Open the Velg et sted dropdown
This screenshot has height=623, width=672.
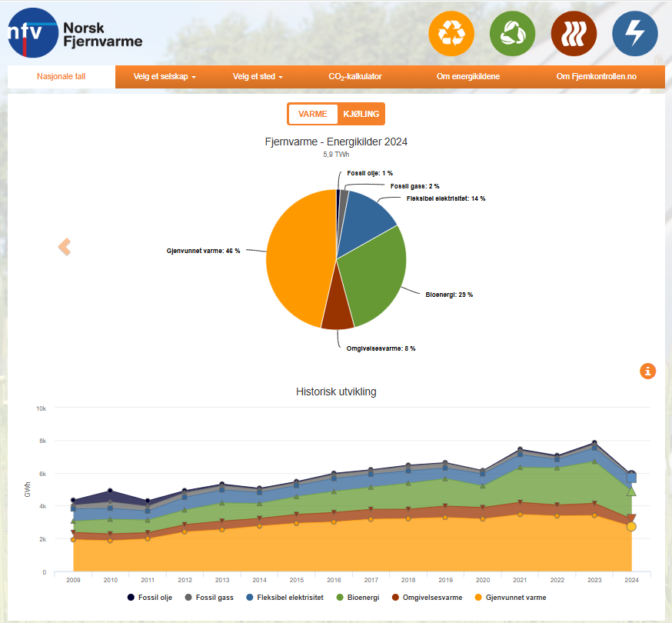(x=258, y=77)
